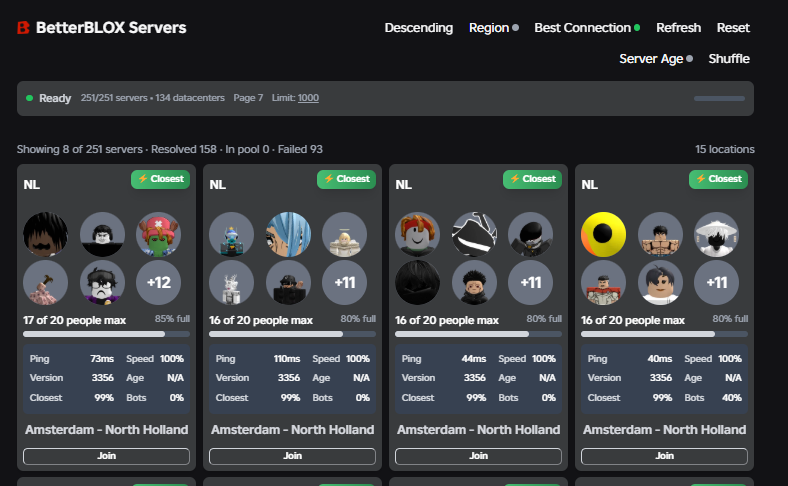
Task: Click the 'Page 7' text
Action: tap(248, 98)
